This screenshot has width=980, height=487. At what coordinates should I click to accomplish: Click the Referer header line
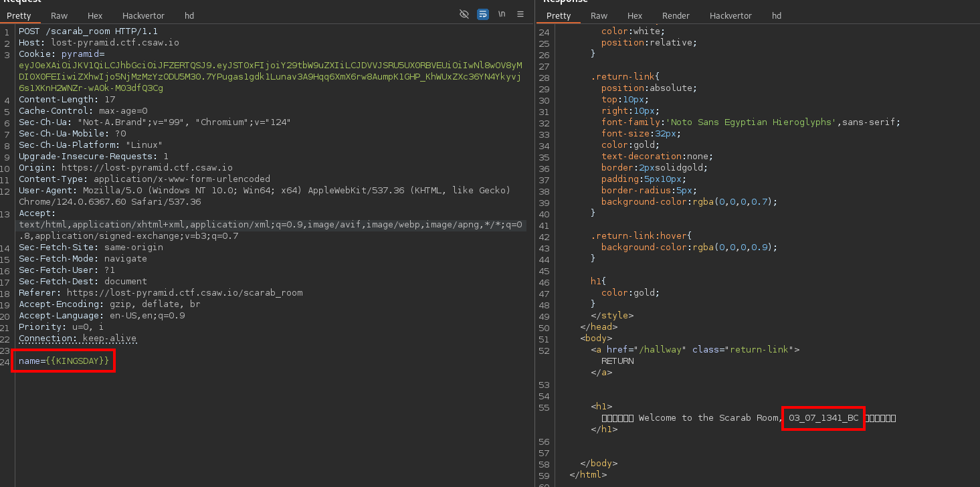pyautogui.click(x=161, y=292)
